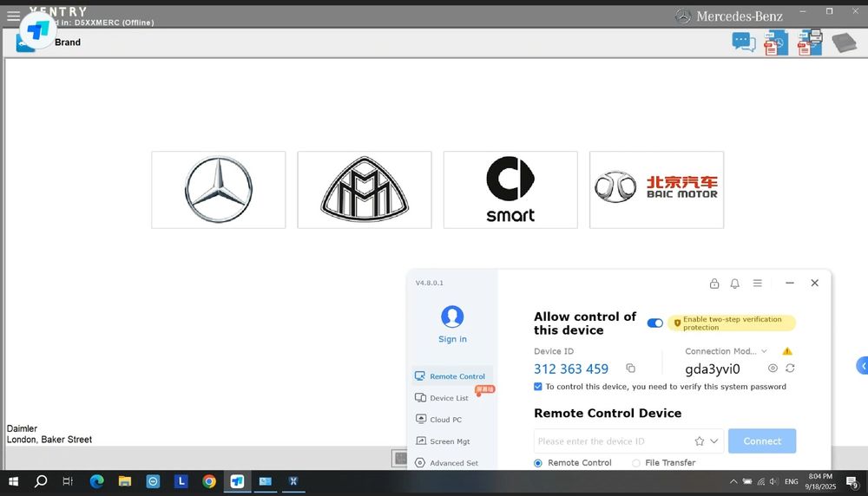Select the Remote Control radio option
Screen dimensions: 868x496
pyautogui.click(x=537, y=463)
